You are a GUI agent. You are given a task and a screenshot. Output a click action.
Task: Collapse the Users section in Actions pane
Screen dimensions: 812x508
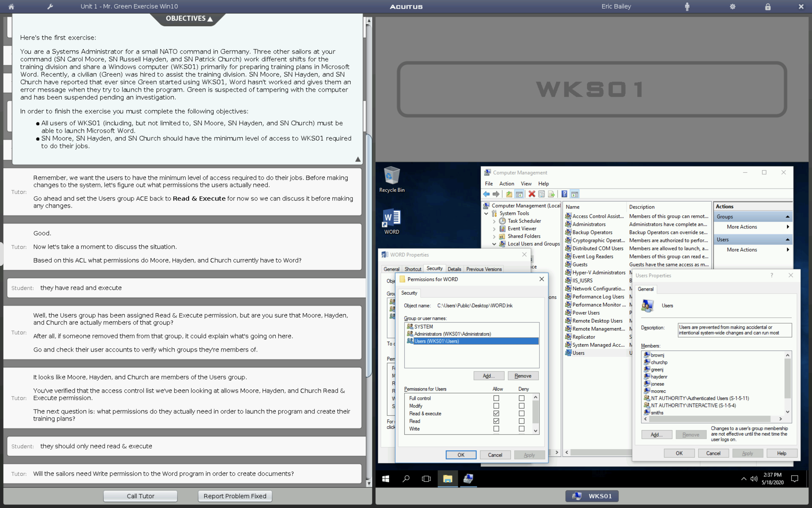click(787, 240)
